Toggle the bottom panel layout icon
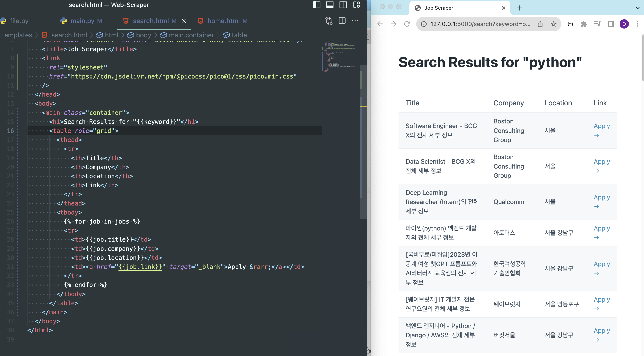The image size is (644, 356). pyautogui.click(x=330, y=5)
